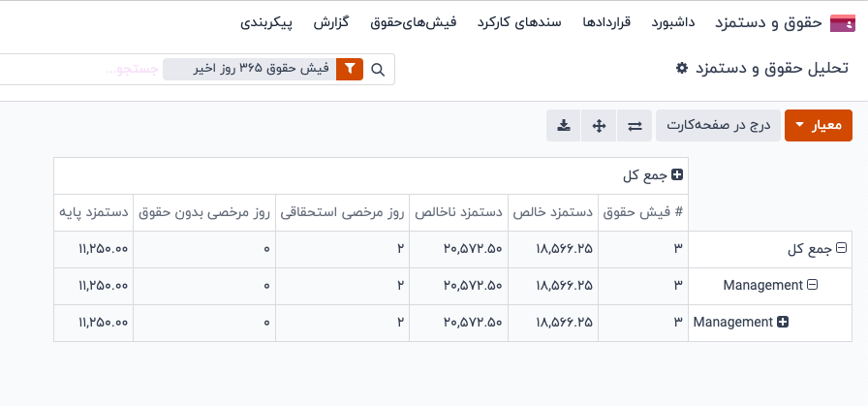868x406 pixels.
Task: Collapse the جمع کل row
Action: pos(842,249)
